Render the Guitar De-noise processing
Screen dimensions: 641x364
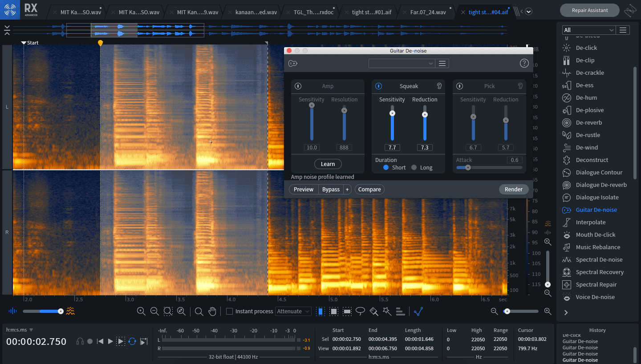[x=513, y=189]
